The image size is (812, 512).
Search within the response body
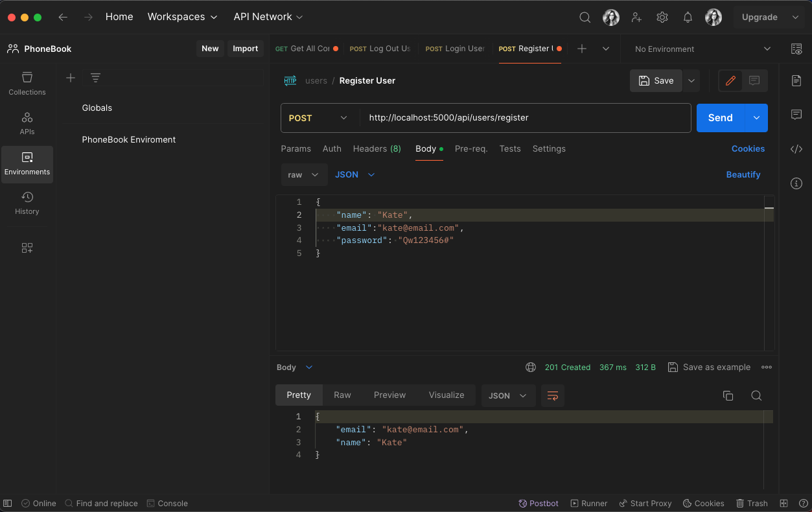tap(756, 395)
